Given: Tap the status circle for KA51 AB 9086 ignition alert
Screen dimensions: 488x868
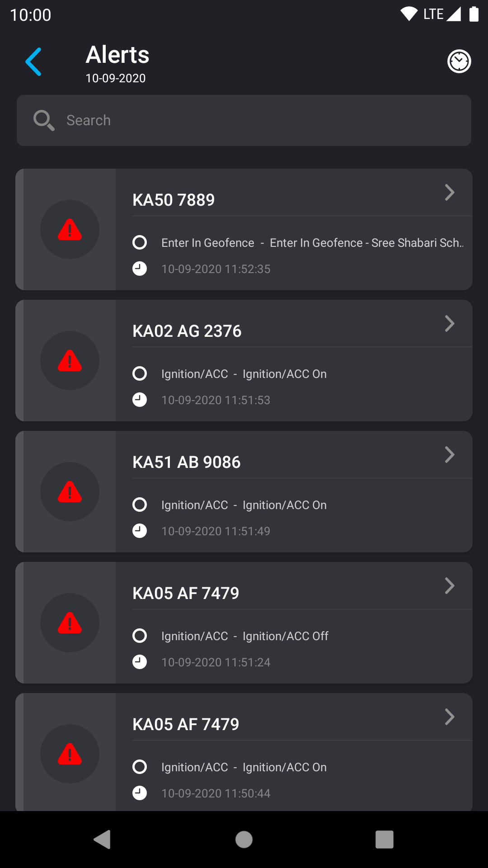Looking at the screenshot, I should (x=140, y=505).
